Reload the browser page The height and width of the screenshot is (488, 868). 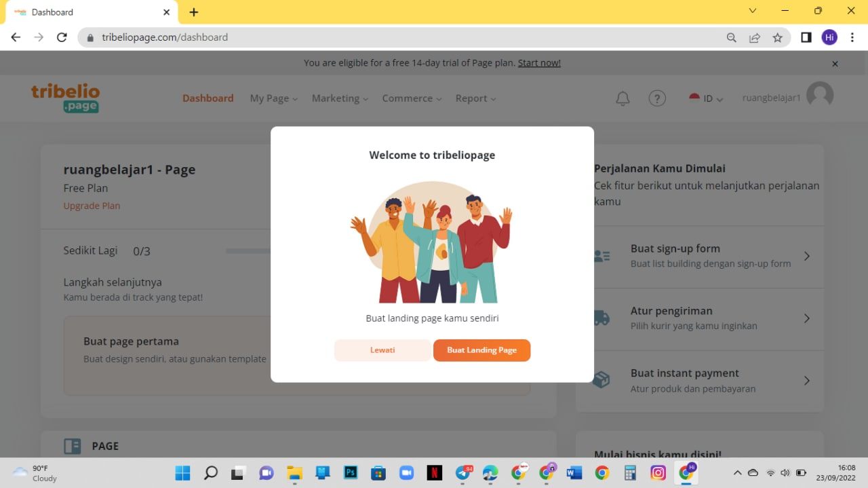point(62,37)
